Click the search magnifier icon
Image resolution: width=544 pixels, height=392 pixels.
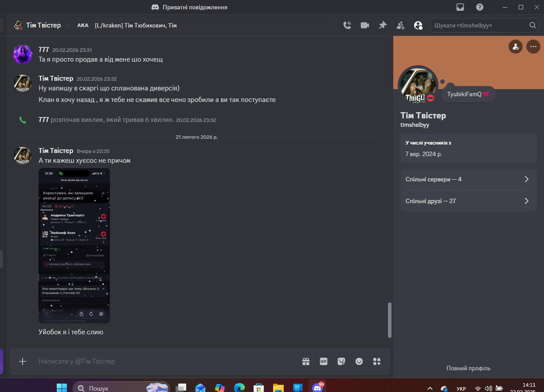532,25
